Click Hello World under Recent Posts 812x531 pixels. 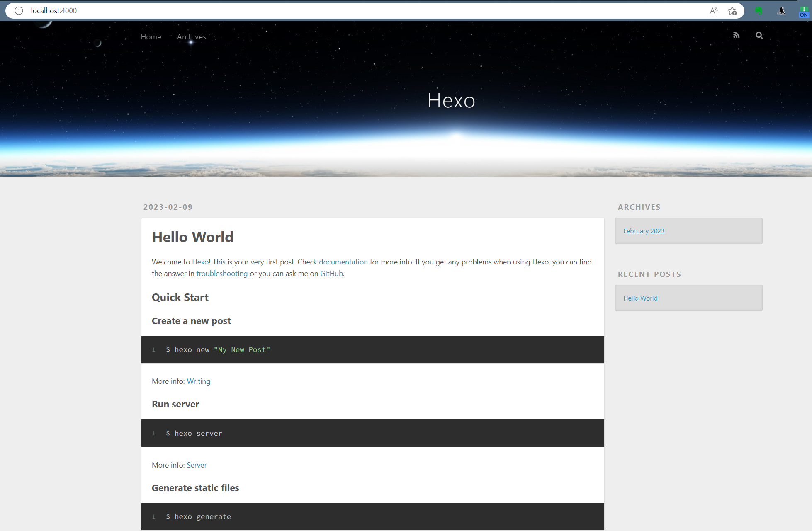click(640, 298)
